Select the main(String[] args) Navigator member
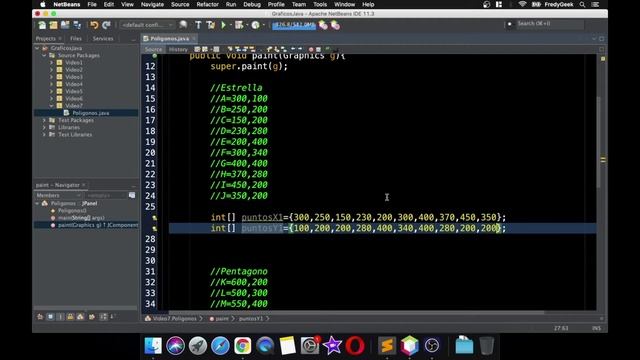The width and height of the screenshot is (640, 360). coord(81,218)
